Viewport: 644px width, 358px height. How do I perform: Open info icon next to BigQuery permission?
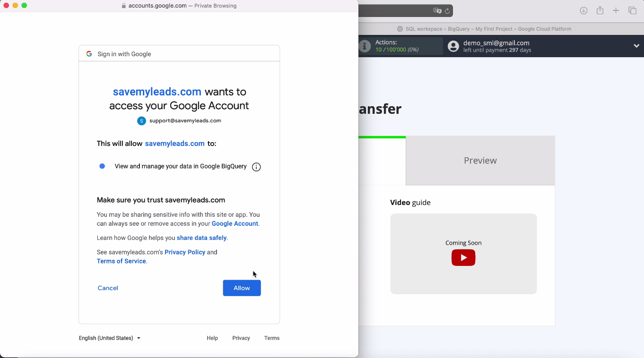(x=256, y=167)
